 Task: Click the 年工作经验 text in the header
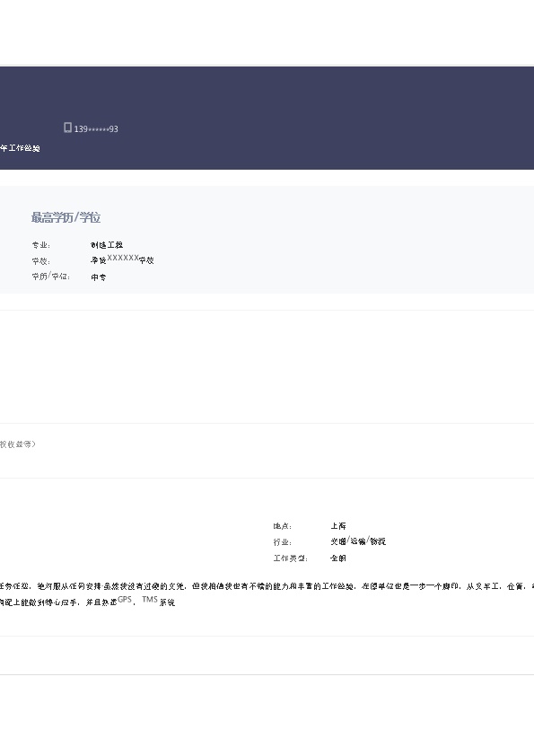(x=20, y=148)
